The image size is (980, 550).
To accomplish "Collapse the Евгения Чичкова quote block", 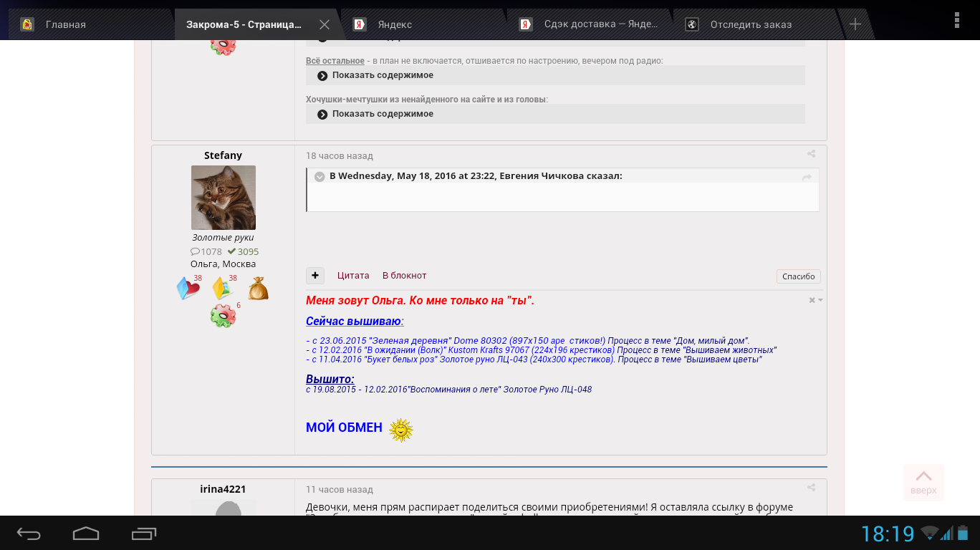I will (x=320, y=177).
